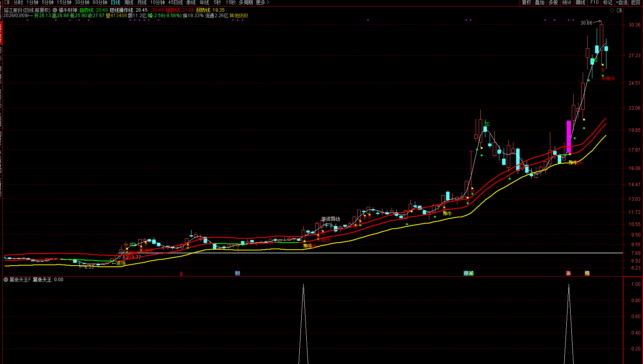Image resolution: width=643 pixels, height=364 pixels.
Task: Open the 暴涨天王F indicator dropdown arrow
Action: pyautogui.click(x=6, y=280)
